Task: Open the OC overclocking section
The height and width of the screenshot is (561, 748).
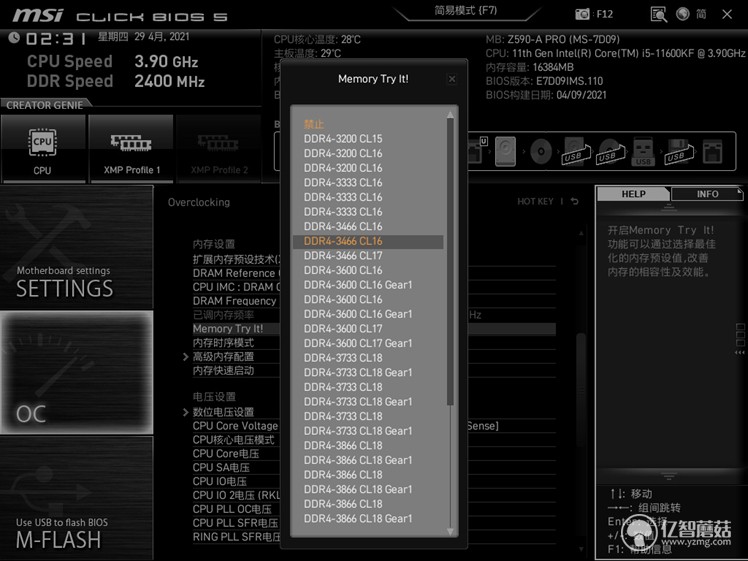Action: pos(77,373)
